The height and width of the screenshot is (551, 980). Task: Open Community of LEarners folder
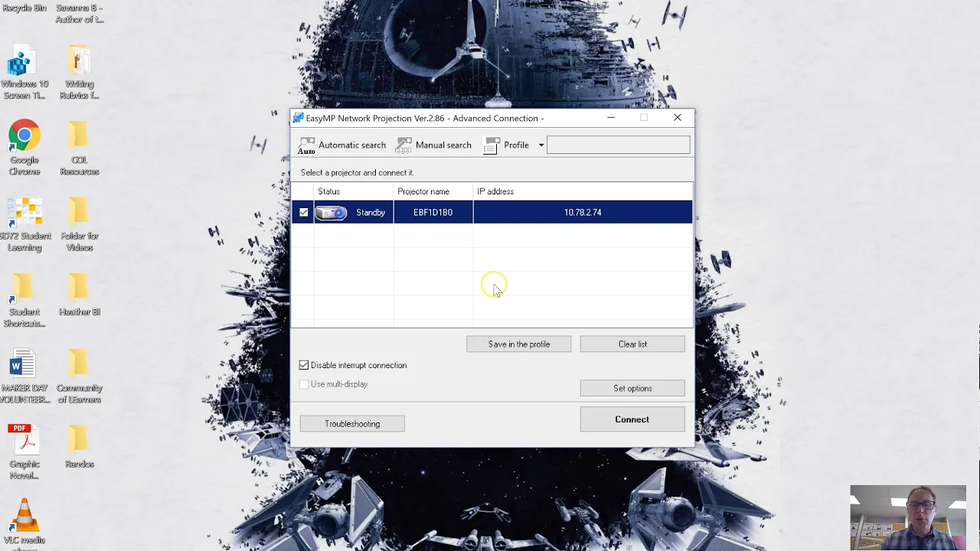tap(80, 377)
